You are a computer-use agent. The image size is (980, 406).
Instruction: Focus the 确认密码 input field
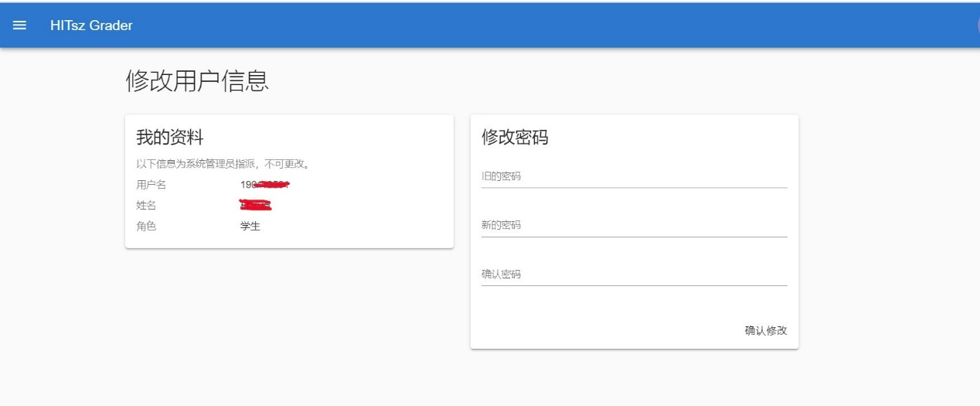click(x=634, y=275)
